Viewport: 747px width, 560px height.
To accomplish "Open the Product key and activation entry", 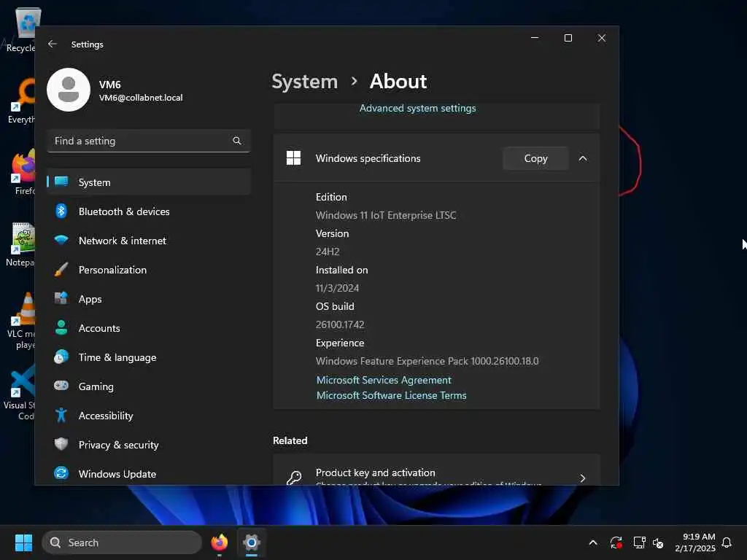I will click(x=436, y=470).
